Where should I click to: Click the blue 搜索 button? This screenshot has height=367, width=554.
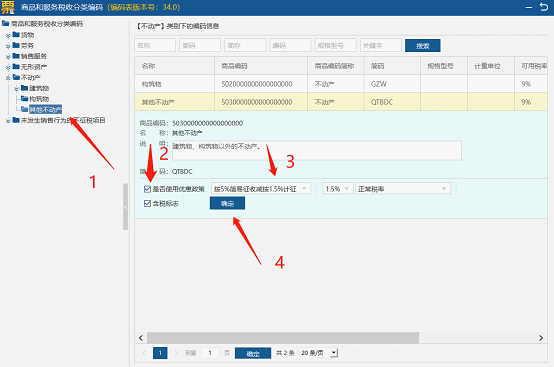coord(423,46)
